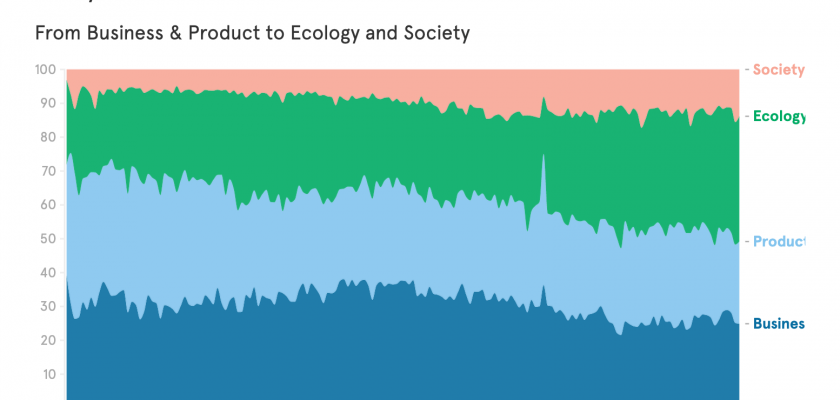Select the 60 y-axis tick label
Image resolution: width=840 pixels, height=400 pixels.
pos(48,206)
